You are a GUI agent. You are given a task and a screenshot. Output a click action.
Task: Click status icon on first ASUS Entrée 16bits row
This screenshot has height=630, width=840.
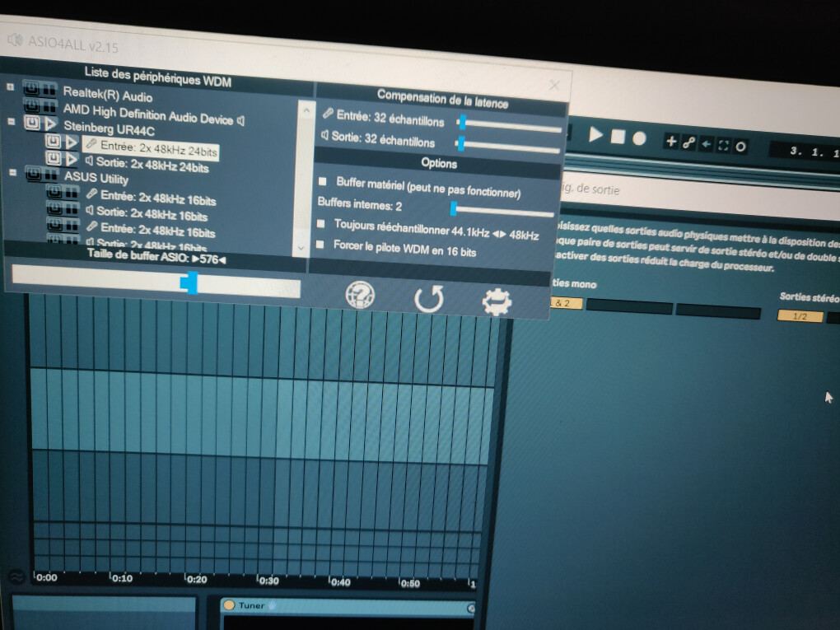[x=72, y=193]
